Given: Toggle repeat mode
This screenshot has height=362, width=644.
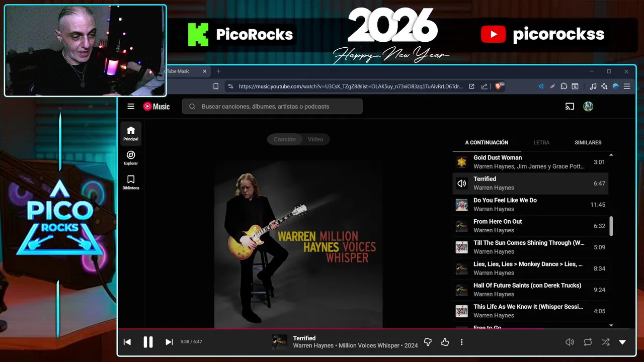Looking at the screenshot, I should click(588, 342).
